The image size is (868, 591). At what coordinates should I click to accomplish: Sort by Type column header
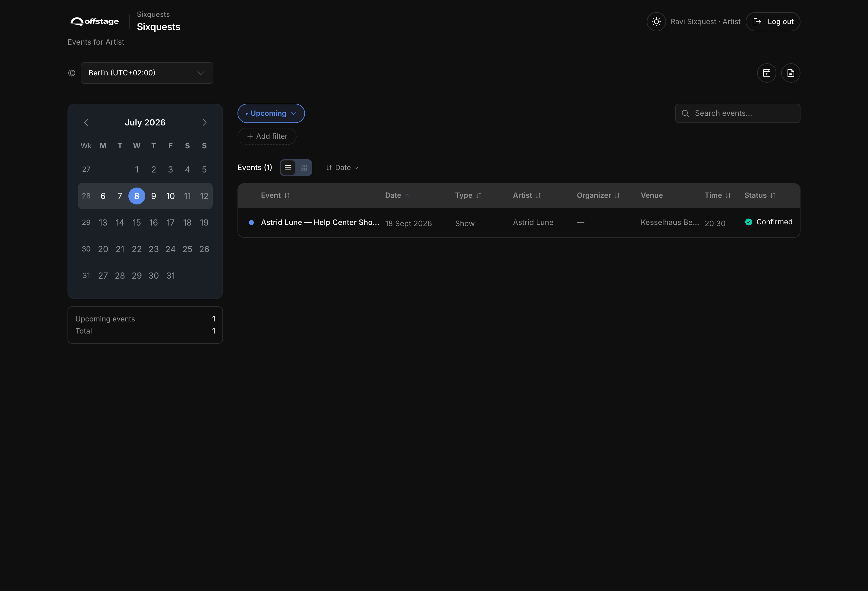coord(468,195)
